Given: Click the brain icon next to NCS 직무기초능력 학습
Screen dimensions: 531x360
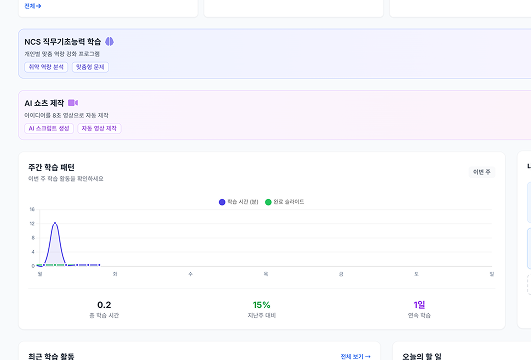Looking at the screenshot, I should 109,42.
